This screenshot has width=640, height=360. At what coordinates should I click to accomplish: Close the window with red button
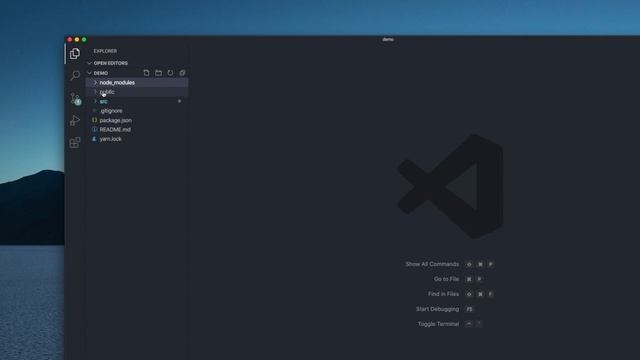70,40
